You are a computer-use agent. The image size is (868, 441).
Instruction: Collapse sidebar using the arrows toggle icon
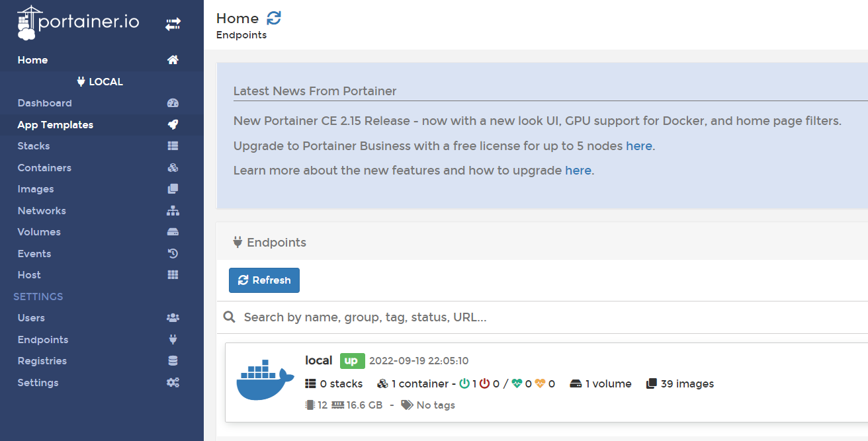click(173, 24)
